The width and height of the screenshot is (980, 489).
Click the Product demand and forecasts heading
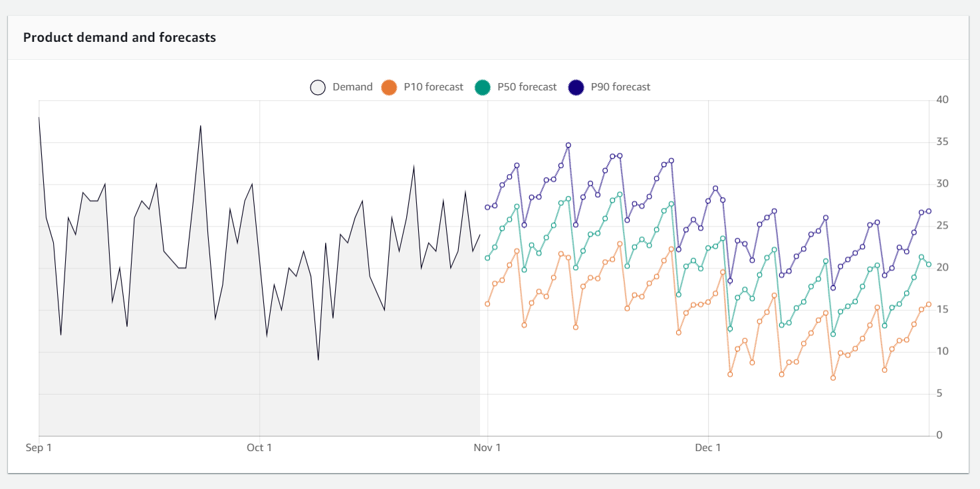click(x=120, y=38)
